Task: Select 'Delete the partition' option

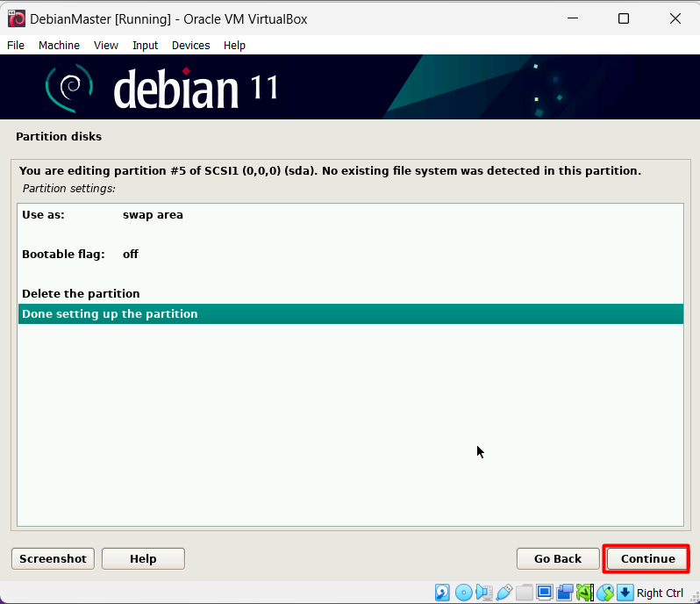Action: coord(351,293)
